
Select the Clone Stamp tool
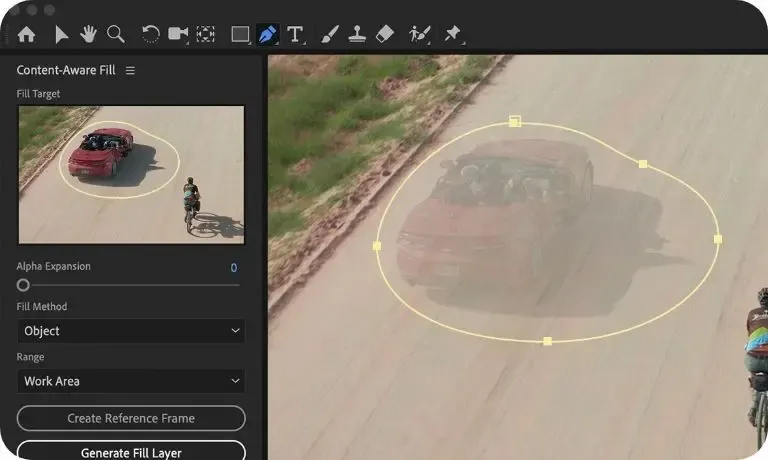pos(357,34)
